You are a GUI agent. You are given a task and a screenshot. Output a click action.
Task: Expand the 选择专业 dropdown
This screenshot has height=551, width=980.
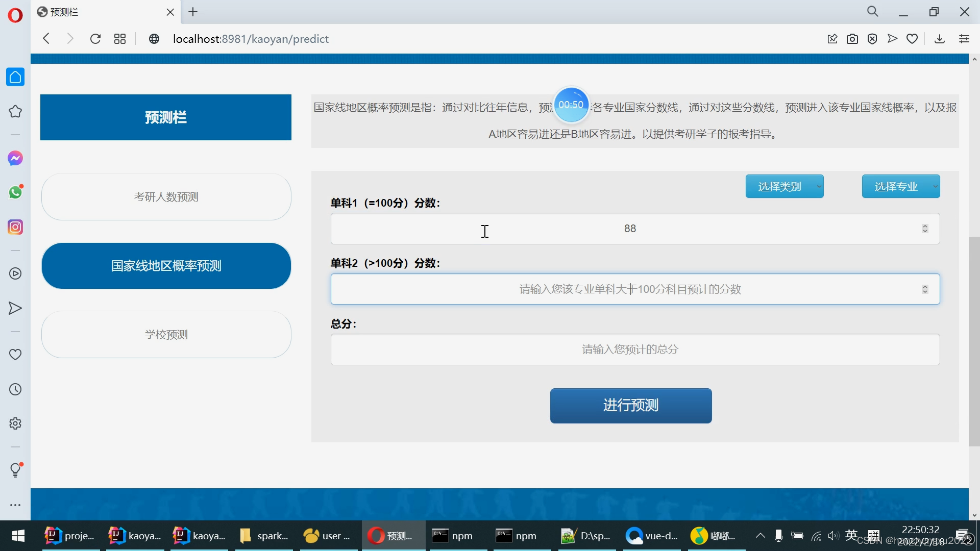click(x=900, y=186)
